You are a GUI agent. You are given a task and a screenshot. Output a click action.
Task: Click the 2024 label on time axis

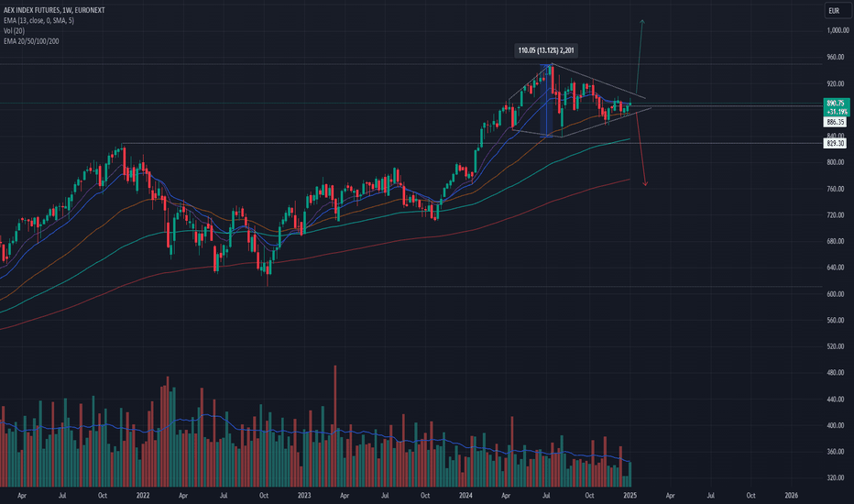coord(465,495)
